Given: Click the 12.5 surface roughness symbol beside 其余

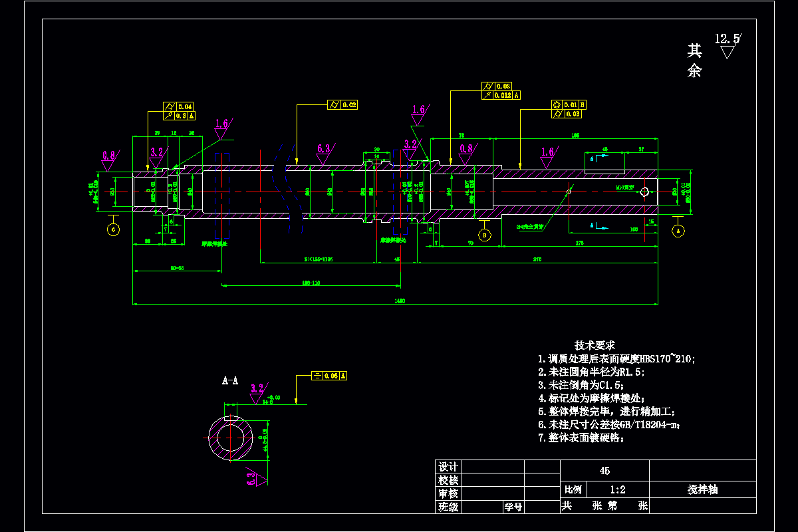Looking at the screenshot, I should click(x=728, y=45).
